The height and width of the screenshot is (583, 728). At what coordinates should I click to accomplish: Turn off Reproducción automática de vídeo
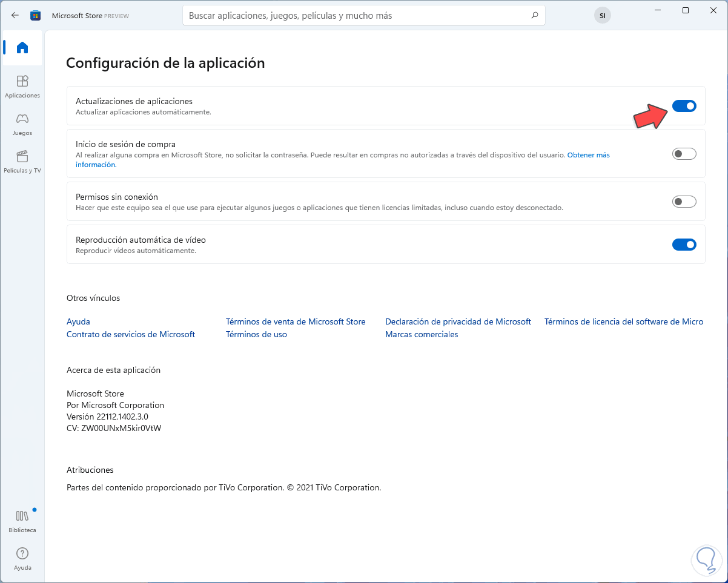tap(684, 245)
